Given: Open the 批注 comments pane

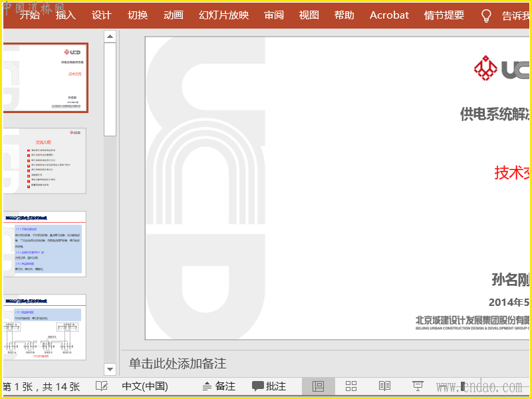Looking at the screenshot, I should pos(269,386).
